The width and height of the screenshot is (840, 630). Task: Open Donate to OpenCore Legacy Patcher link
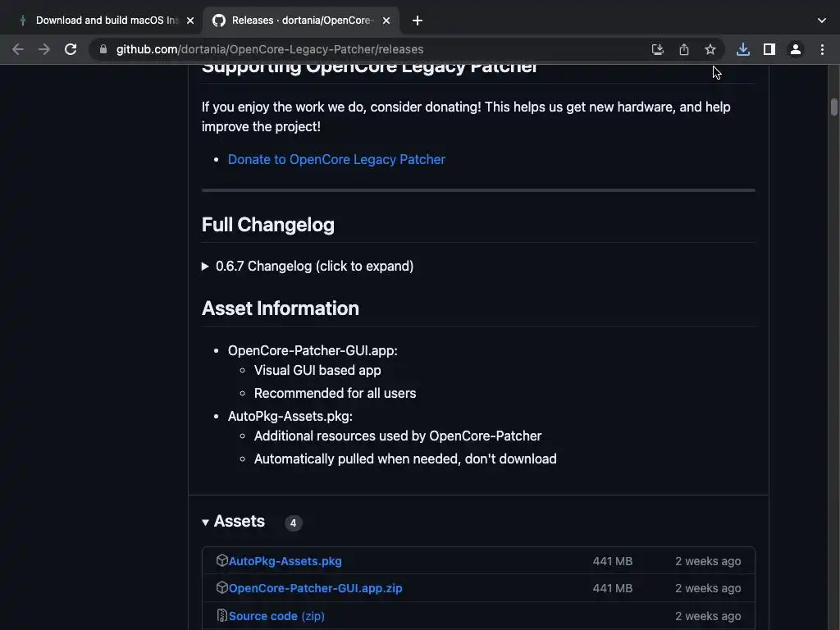pos(336,159)
